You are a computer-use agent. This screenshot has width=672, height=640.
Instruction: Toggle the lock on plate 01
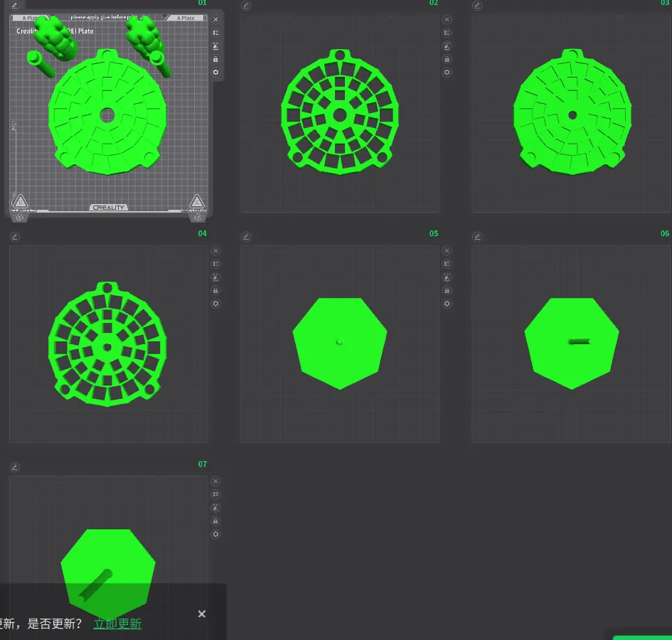tap(215, 59)
